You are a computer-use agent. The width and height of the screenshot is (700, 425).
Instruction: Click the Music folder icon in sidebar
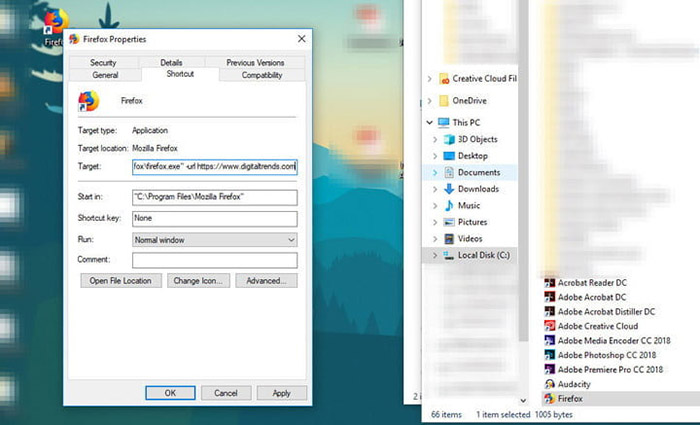pyautogui.click(x=449, y=205)
